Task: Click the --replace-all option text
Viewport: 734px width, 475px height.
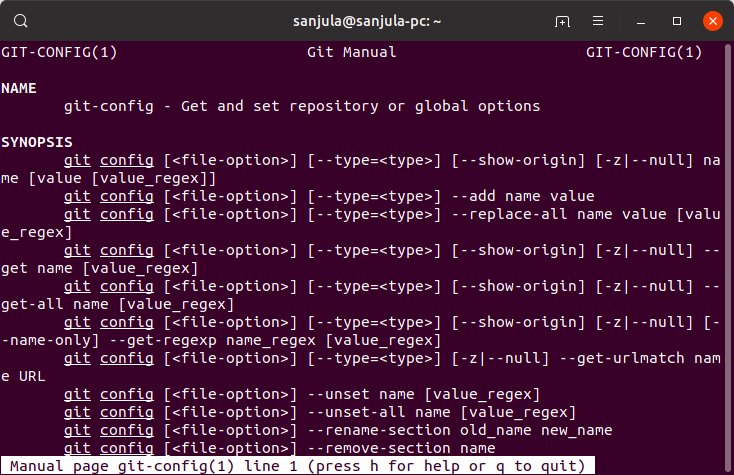Action: (x=509, y=214)
